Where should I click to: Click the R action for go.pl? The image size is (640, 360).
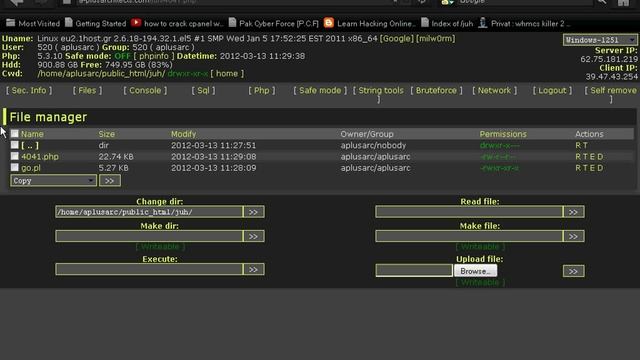point(578,168)
